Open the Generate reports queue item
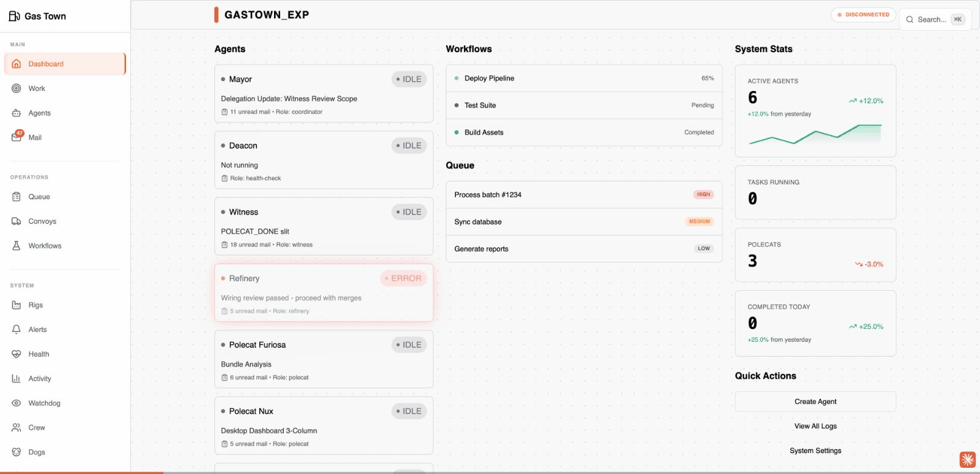 point(584,249)
